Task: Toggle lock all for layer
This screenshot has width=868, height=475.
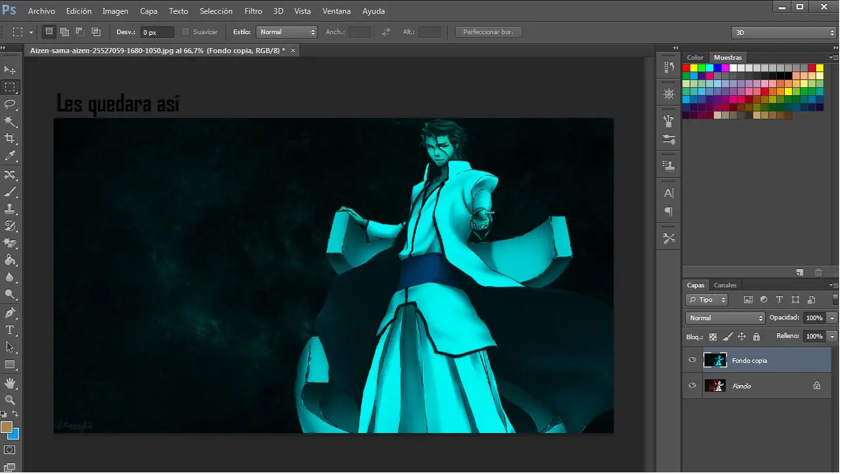Action: point(757,337)
